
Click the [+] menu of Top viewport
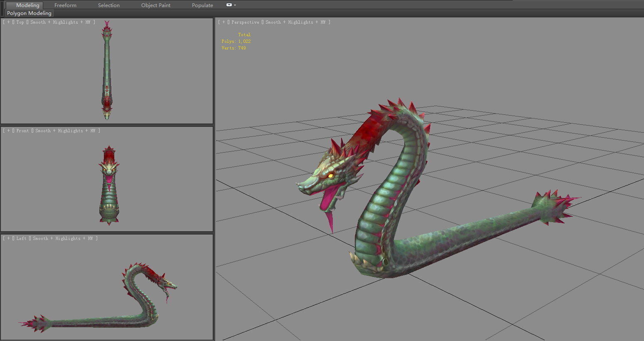[x=8, y=22]
